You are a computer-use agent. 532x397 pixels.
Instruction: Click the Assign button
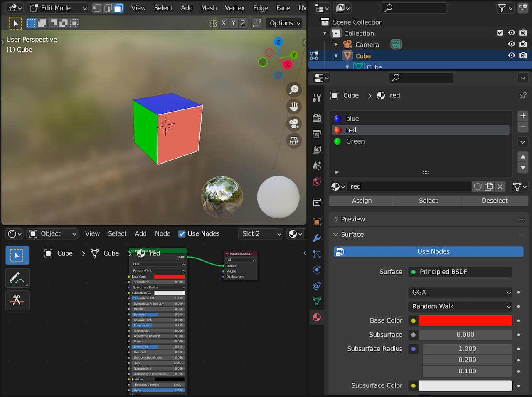(x=362, y=201)
